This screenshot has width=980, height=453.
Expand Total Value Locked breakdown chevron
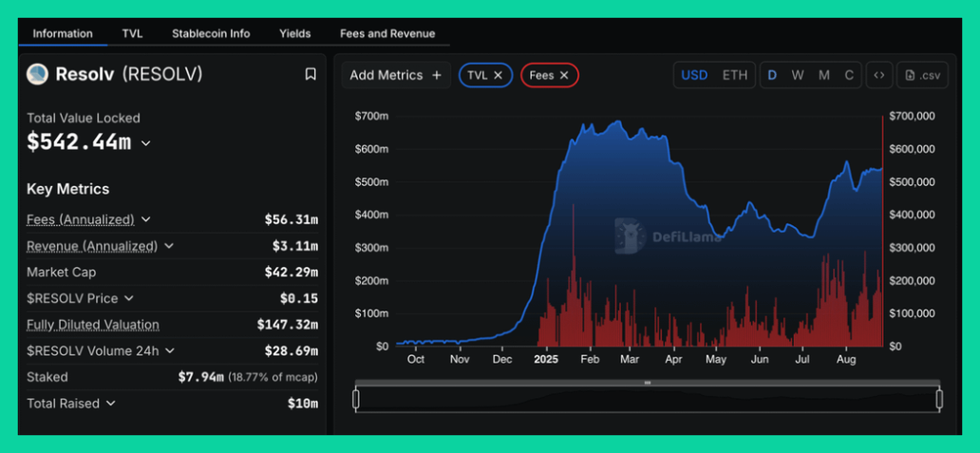145,143
